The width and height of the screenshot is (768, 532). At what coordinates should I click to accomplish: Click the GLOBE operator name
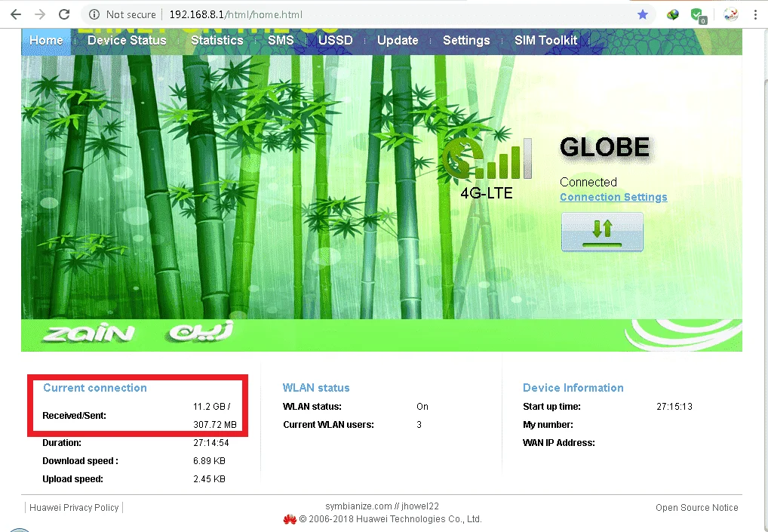coord(604,147)
